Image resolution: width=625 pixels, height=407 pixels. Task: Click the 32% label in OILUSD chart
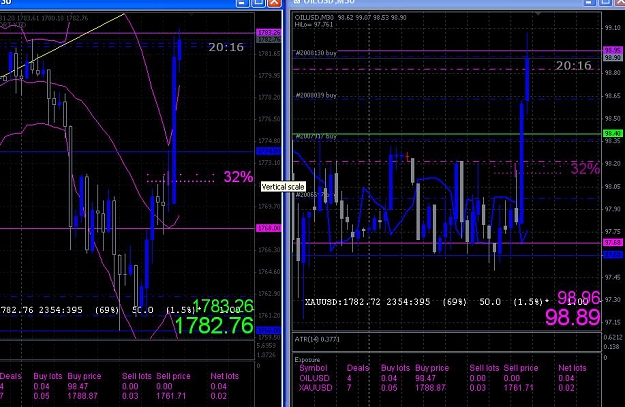tap(585, 169)
